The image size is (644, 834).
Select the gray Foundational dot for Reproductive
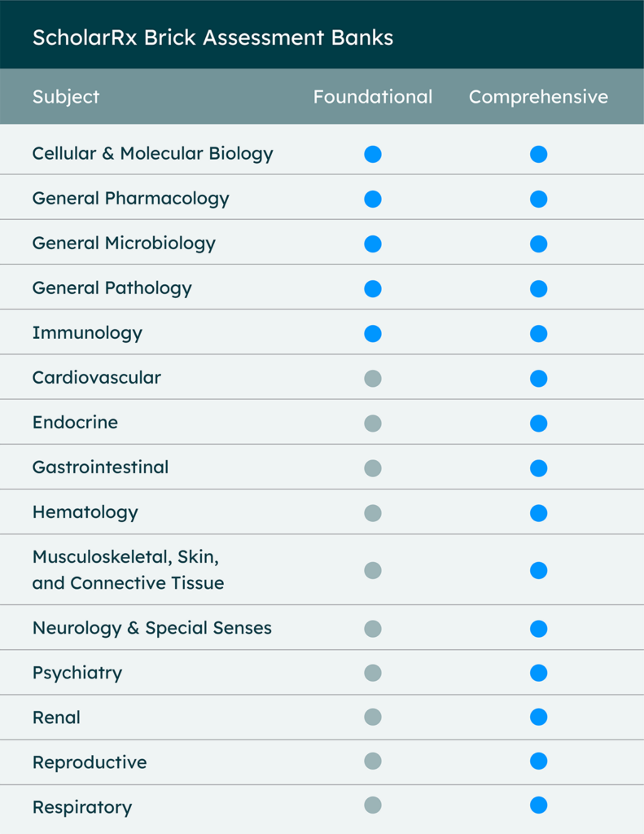[373, 762]
